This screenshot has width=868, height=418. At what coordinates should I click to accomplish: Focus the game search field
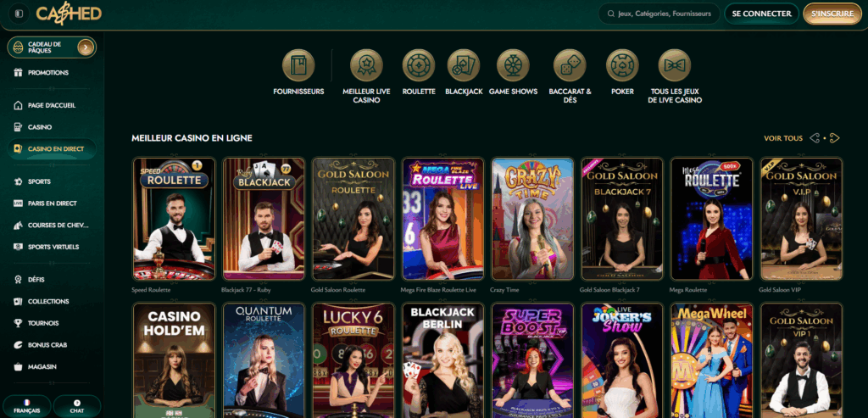659,14
